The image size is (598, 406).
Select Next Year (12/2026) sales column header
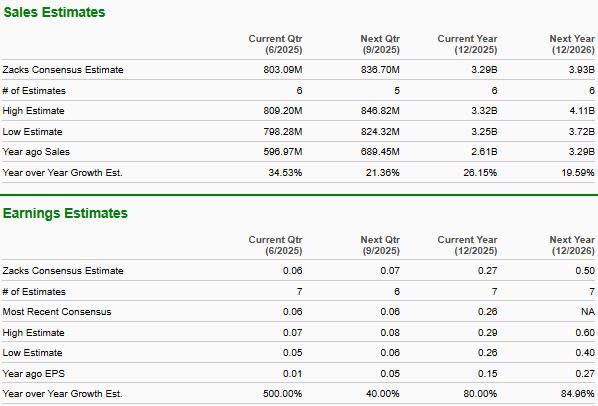572,44
